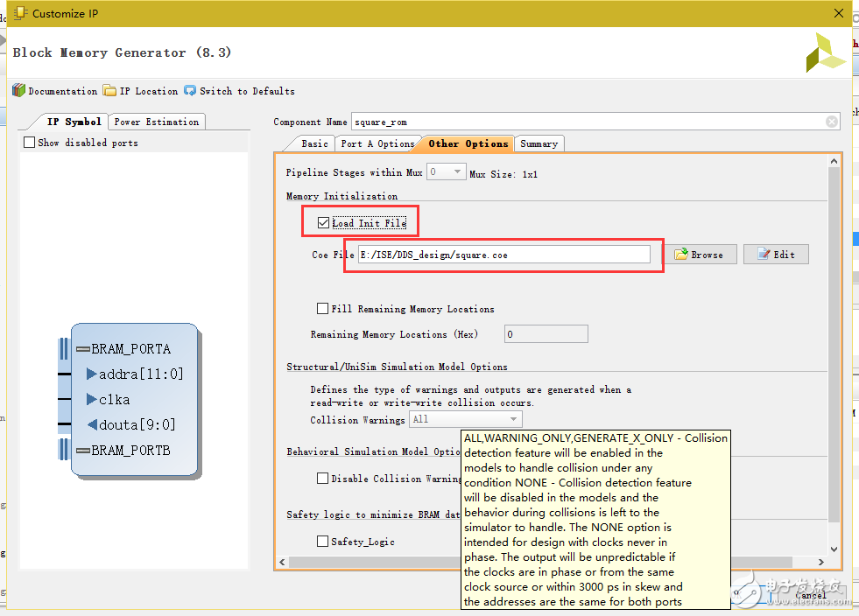Click the douta[9:0] output port arrow
Viewport: 859px width, 616px height.
[x=92, y=425]
